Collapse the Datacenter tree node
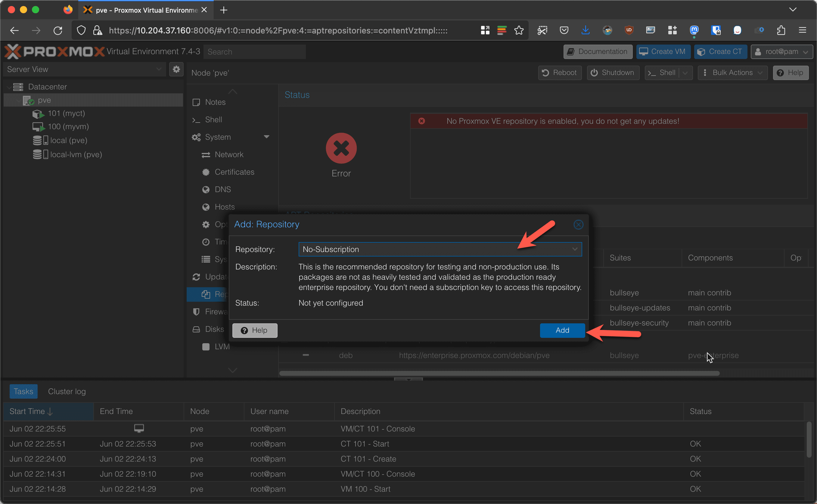Screen dimensions: 817x504 coord(9,87)
